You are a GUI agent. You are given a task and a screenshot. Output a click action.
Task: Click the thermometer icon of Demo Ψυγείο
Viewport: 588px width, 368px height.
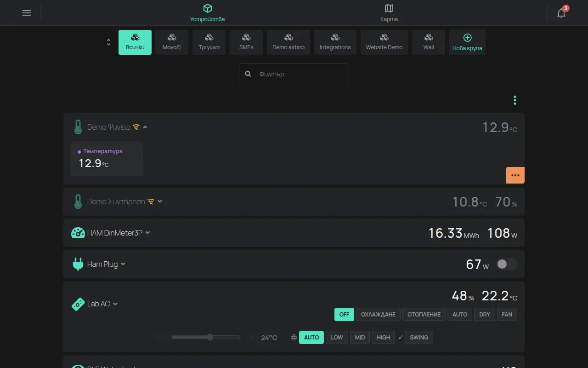coord(78,127)
